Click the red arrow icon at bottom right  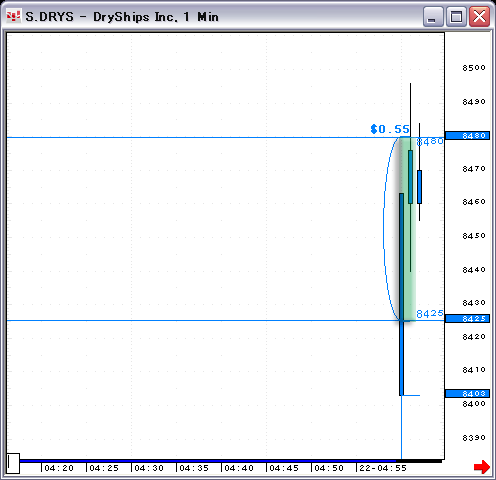[482, 466]
